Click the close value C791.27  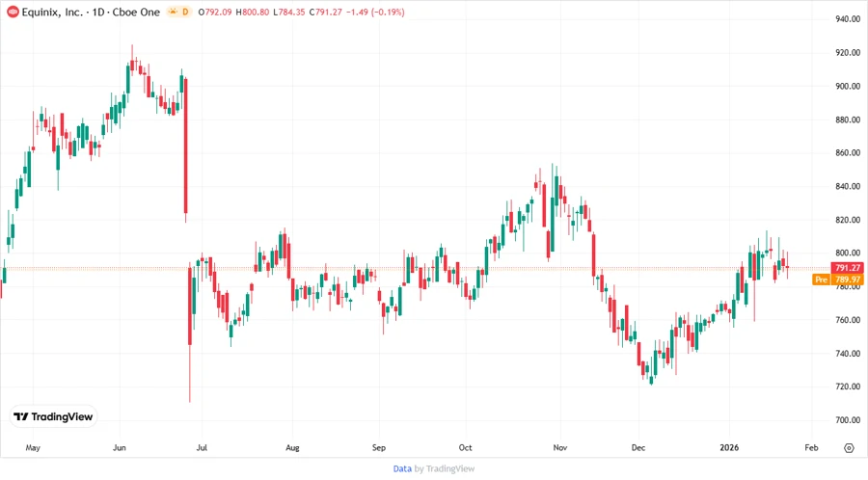point(326,13)
